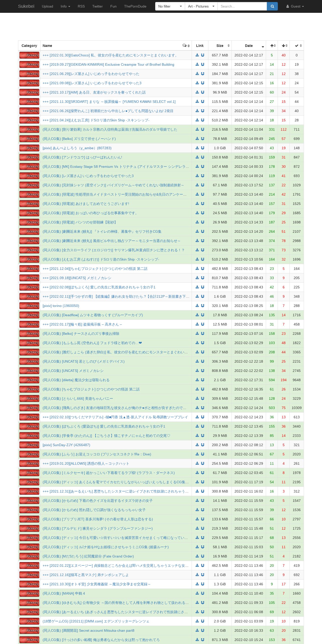
Task: Sort the list by Size column
Action: [220, 46]
